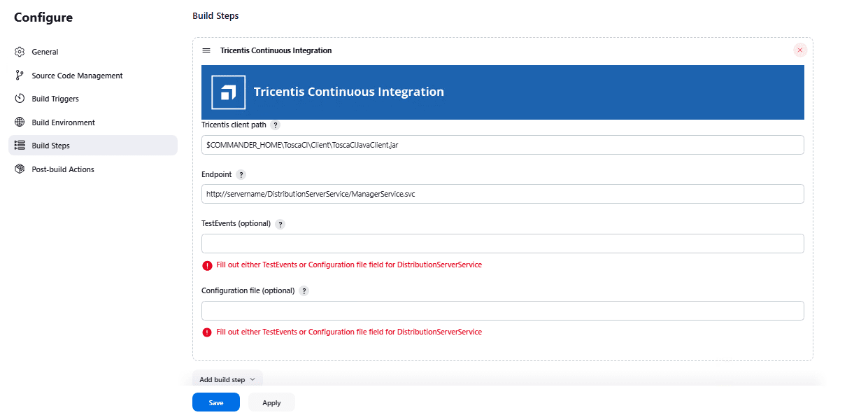Open the Add build step dropdown
868x415 pixels.
click(x=227, y=379)
